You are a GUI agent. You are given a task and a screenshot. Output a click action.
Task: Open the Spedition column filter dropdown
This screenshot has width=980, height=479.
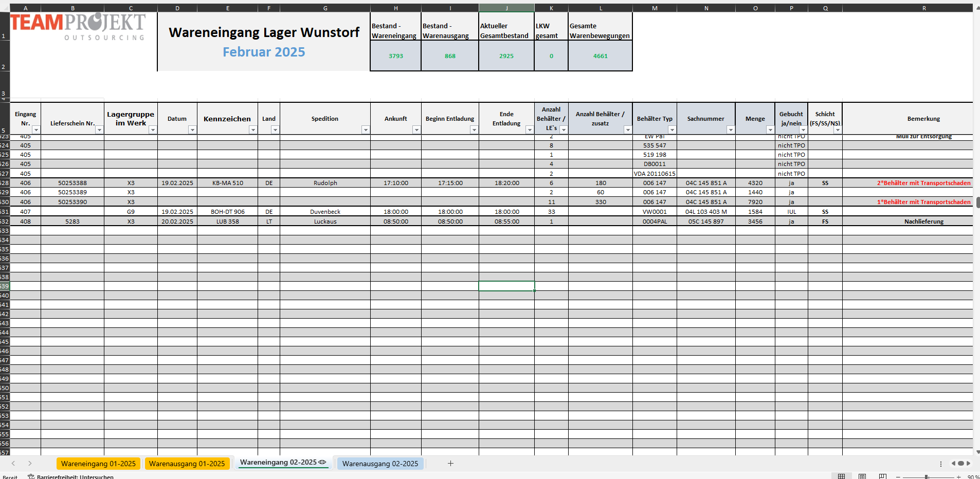click(365, 130)
